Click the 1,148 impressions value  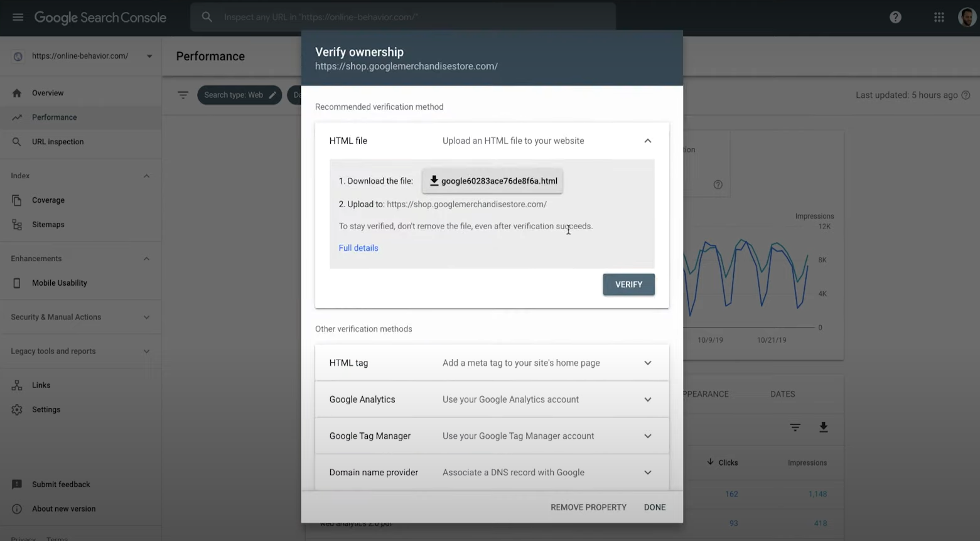click(x=817, y=494)
